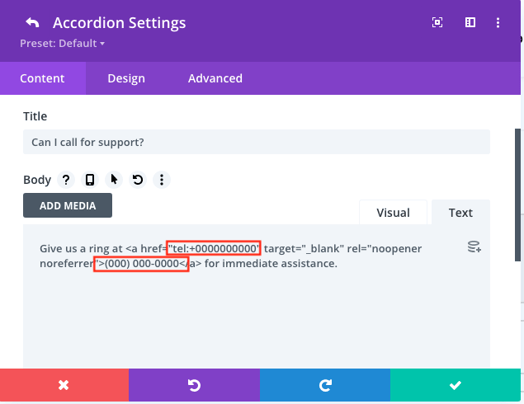This screenshot has height=404, width=524.
Task: Switch editor to Text mode
Action: point(461,213)
